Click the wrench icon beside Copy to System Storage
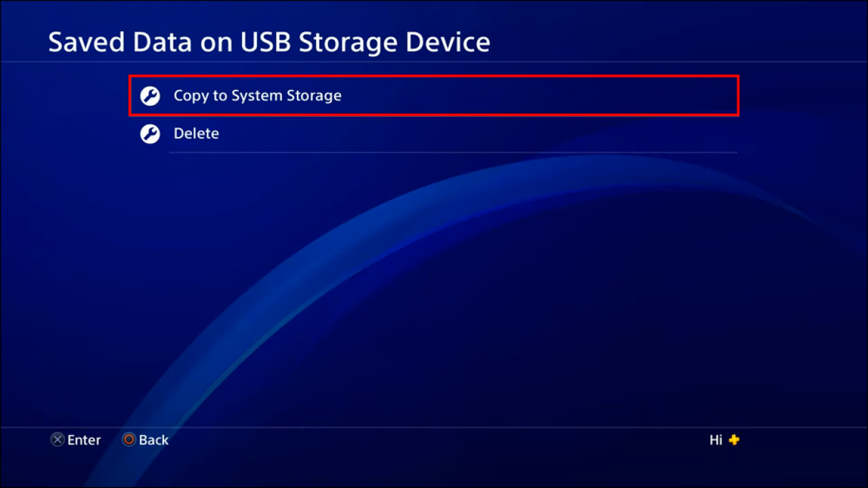 pos(150,96)
